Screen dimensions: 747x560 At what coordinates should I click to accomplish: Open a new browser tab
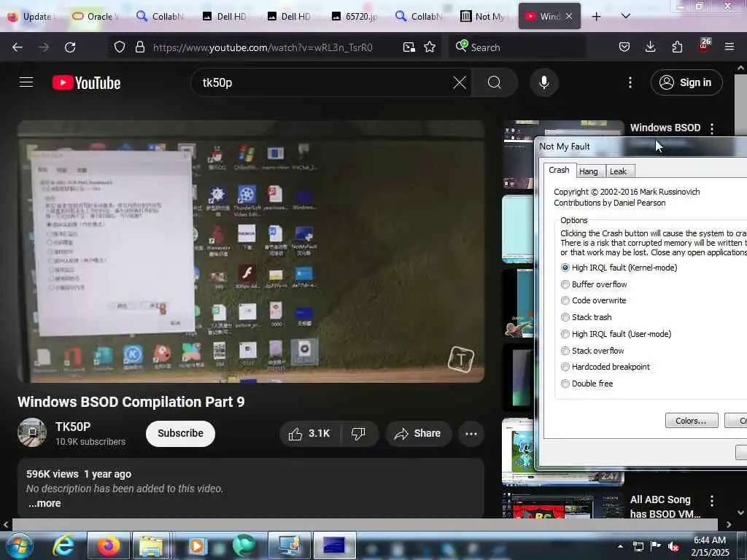pos(596,17)
